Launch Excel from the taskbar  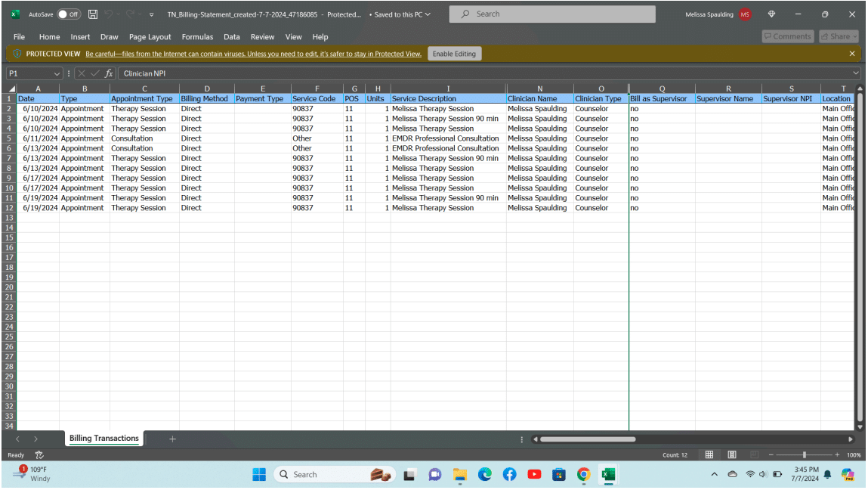(607, 474)
